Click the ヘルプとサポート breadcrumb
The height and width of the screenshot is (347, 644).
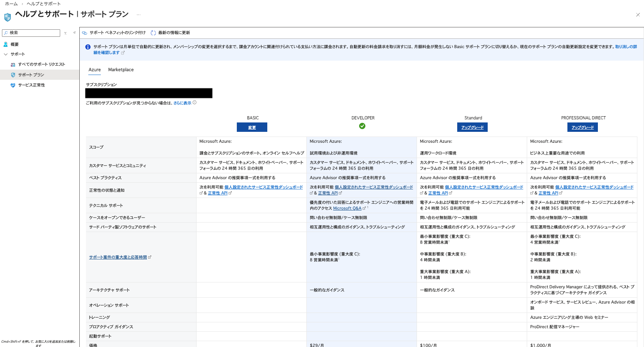tap(44, 4)
